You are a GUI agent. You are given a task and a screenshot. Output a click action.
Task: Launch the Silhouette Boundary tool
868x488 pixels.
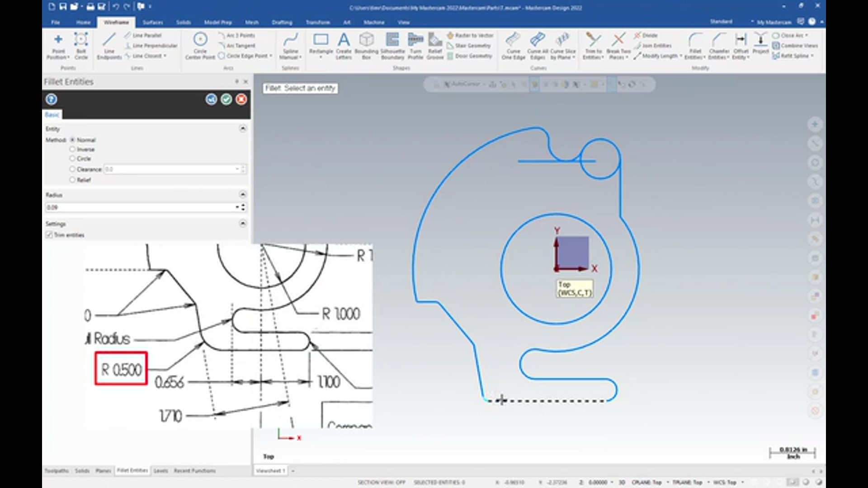click(x=392, y=46)
